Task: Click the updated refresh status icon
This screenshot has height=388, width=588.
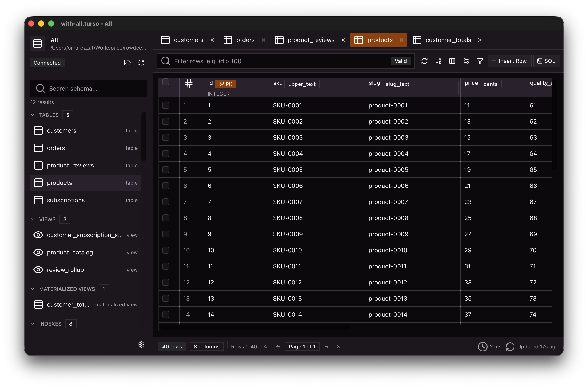Action: (510, 347)
